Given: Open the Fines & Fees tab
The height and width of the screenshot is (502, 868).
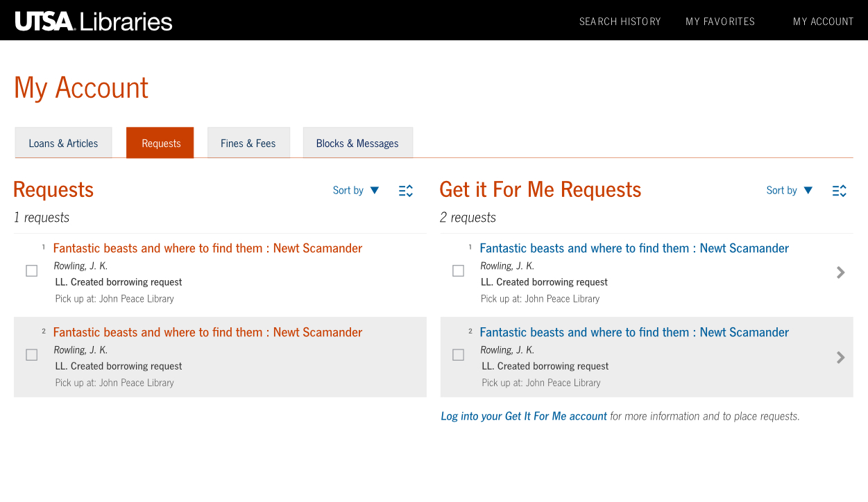Looking at the screenshot, I should point(248,143).
